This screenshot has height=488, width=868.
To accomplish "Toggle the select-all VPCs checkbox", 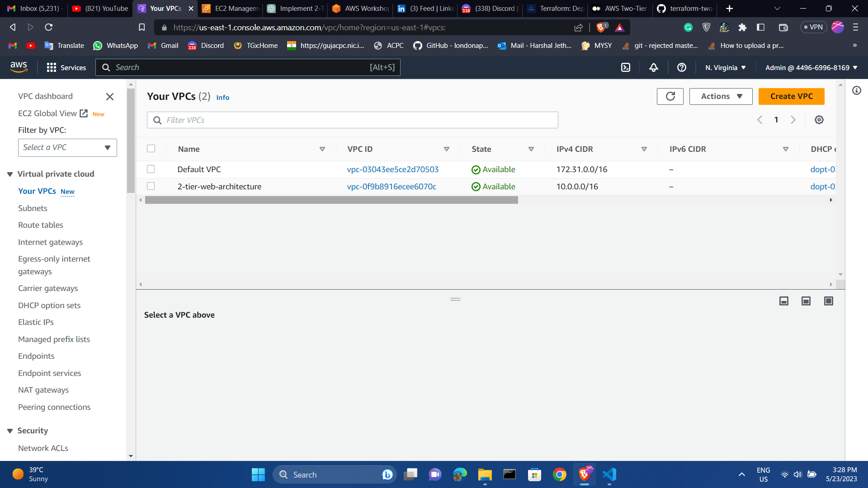I will point(151,149).
